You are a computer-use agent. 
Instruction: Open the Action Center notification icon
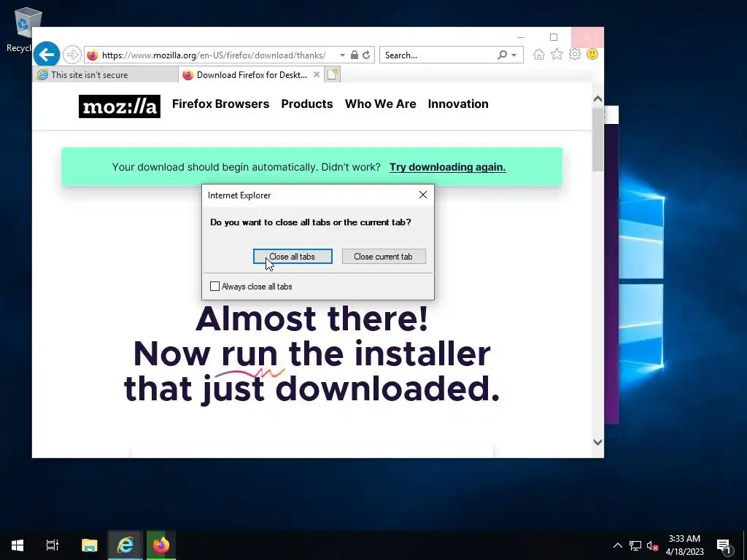pyautogui.click(x=724, y=545)
